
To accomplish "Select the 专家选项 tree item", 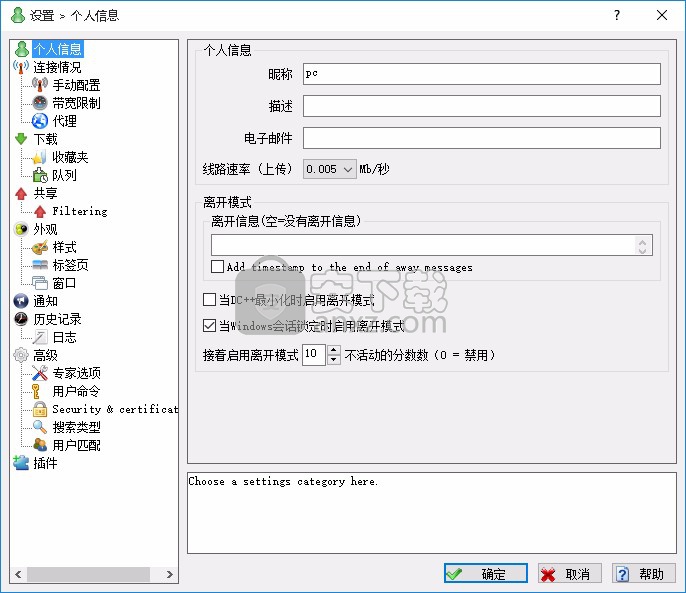I will tap(77, 373).
